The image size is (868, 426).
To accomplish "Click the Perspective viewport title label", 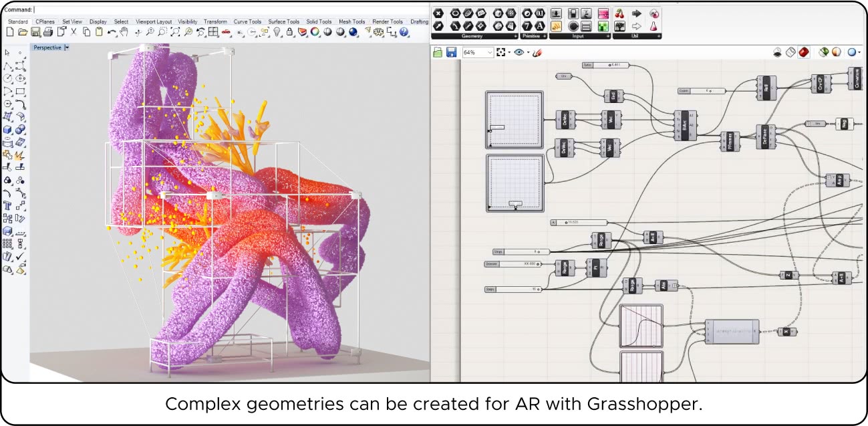I will 47,47.
